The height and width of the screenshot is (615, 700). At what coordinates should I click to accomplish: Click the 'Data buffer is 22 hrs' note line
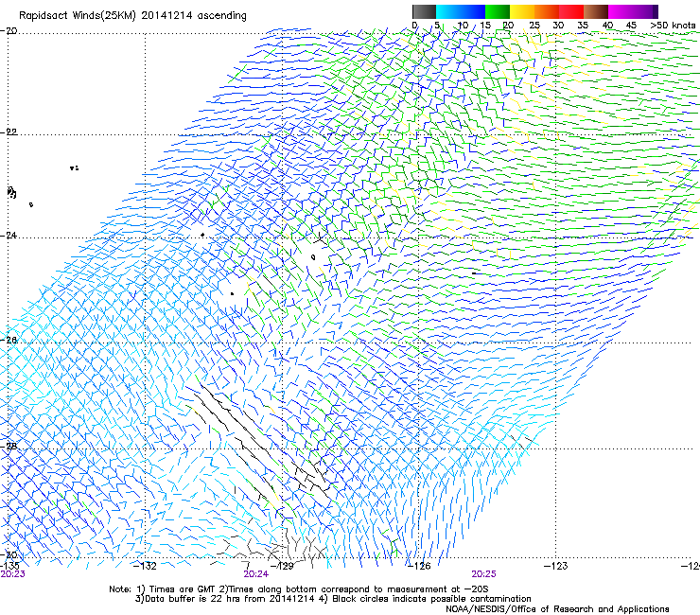click(x=333, y=599)
